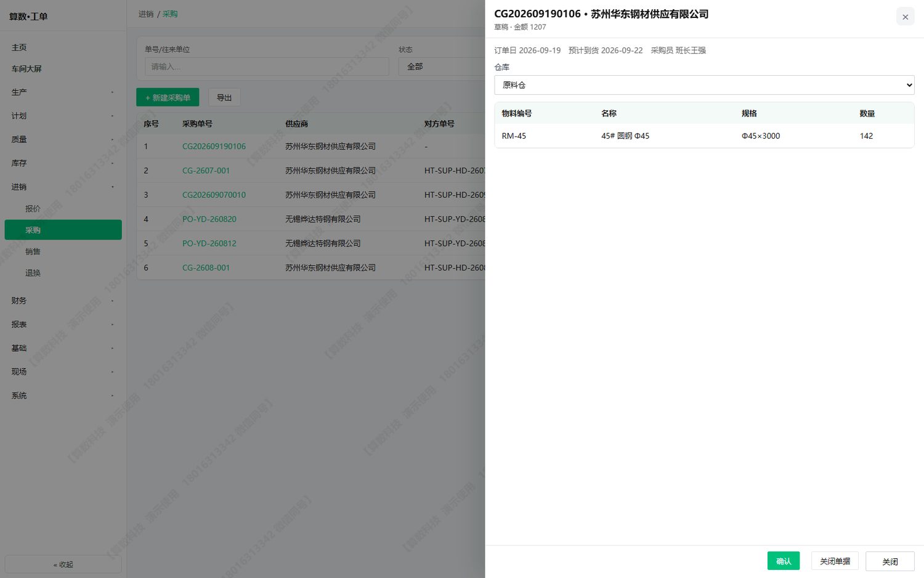This screenshot has height=578, width=924.
Task: Click the 关闭 button in drawer footer
Action: [890, 561]
